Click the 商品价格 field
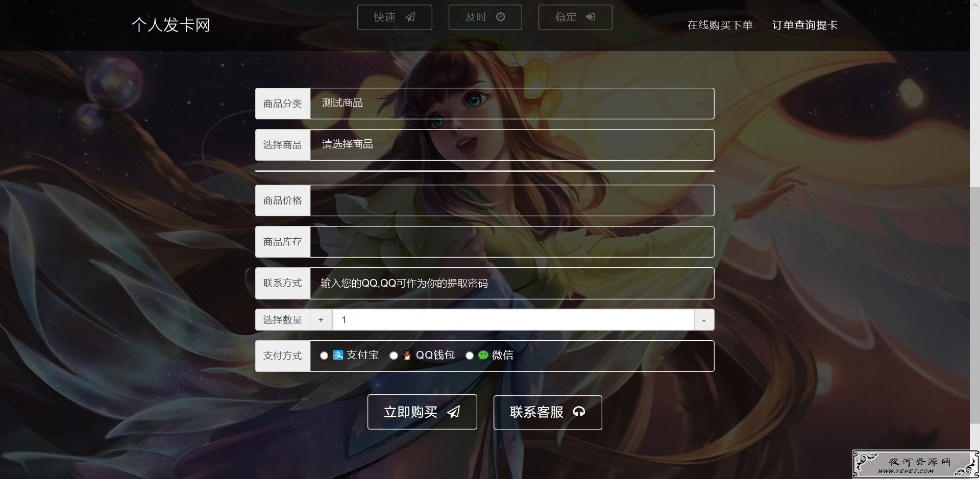Image resolution: width=980 pixels, height=479 pixels. 512,200
